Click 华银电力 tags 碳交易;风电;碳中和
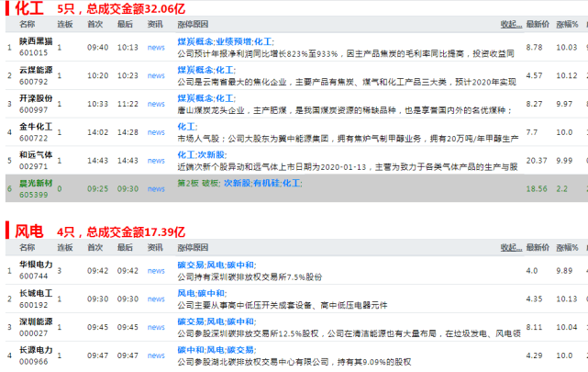This screenshot has width=588, height=372. pos(216,265)
